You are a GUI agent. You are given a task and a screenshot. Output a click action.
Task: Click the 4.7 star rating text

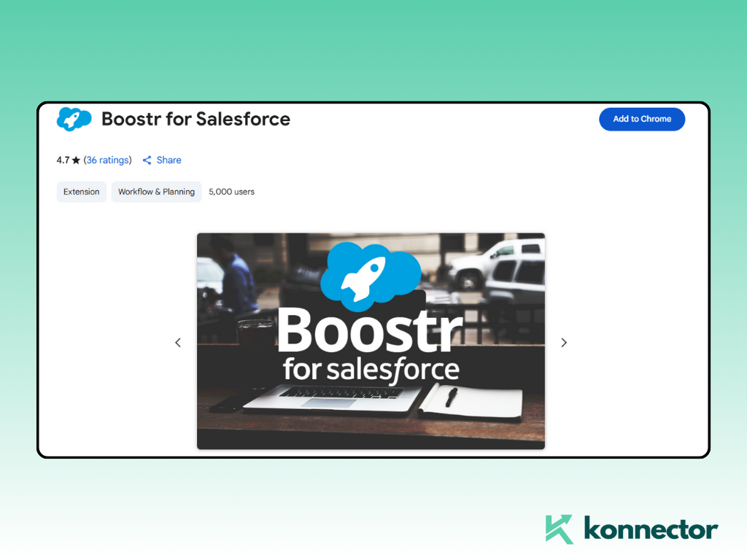[x=68, y=160]
